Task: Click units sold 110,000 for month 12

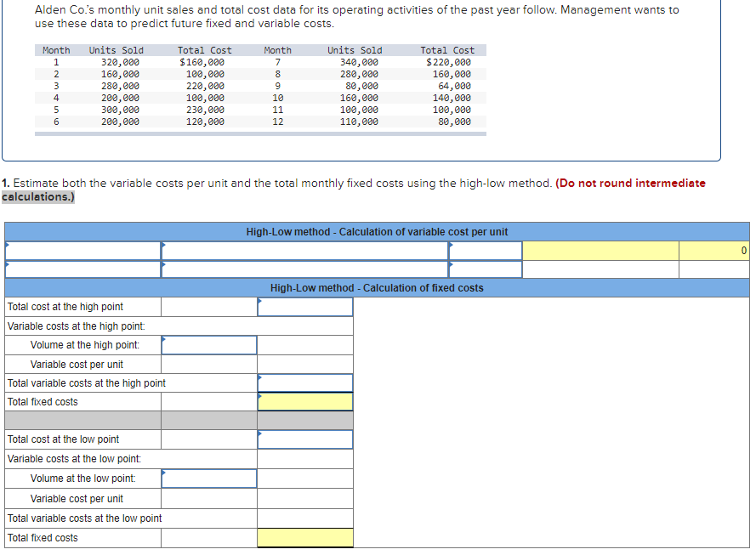Action: coord(359,122)
